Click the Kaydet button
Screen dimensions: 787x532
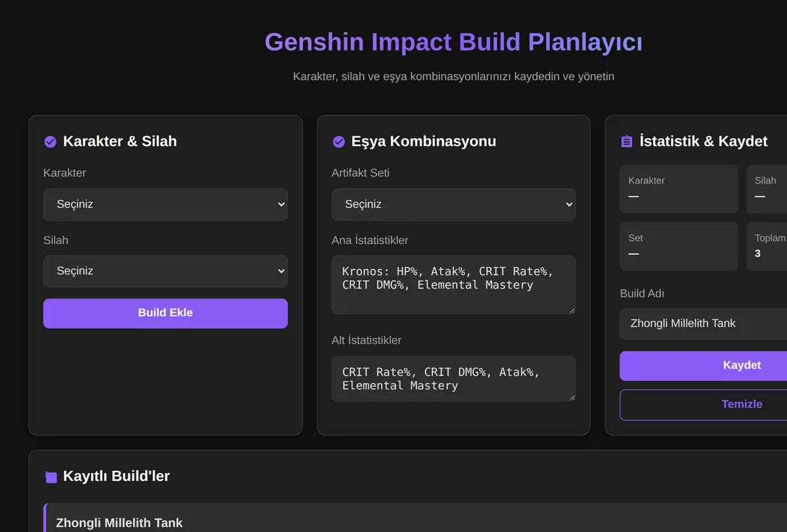pyautogui.click(x=703, y=365)
